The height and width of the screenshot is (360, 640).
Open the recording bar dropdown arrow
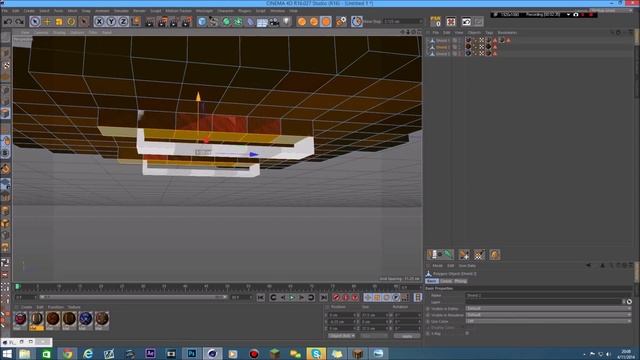pos(568,15)
